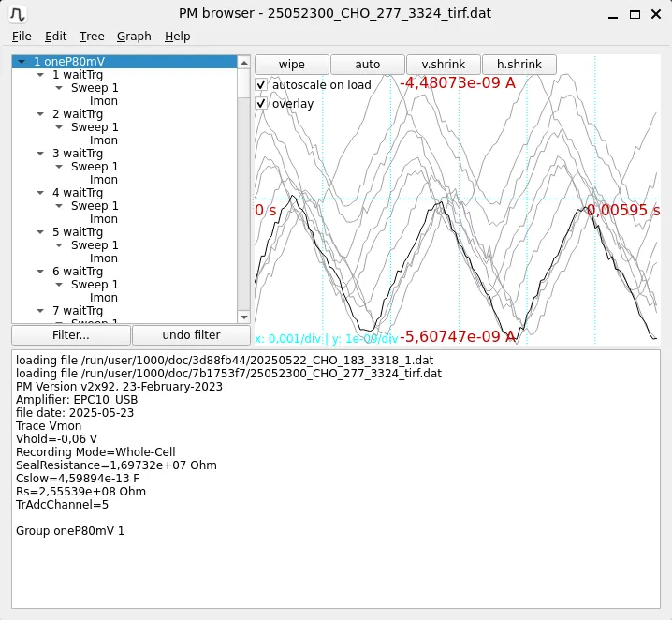The image size is (672, 620).
Task: Click the -4,48073e-09 A upper axis label
Action: [x=458, y=82]
